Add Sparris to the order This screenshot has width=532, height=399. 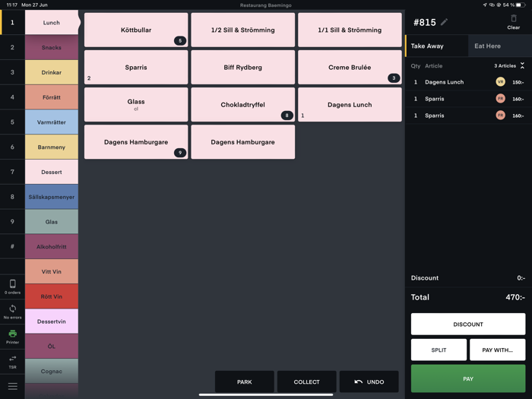click(136, 67)
